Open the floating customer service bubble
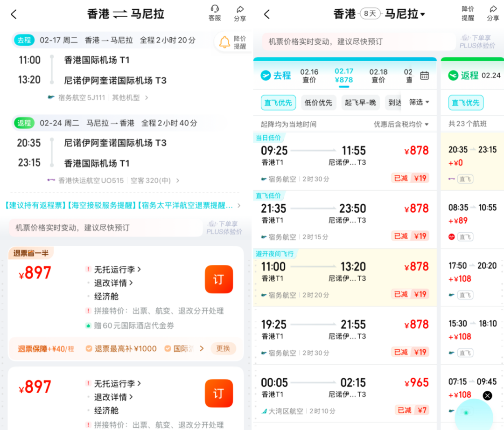The width and height of the screenshot is (504, 430). (475, 415)
